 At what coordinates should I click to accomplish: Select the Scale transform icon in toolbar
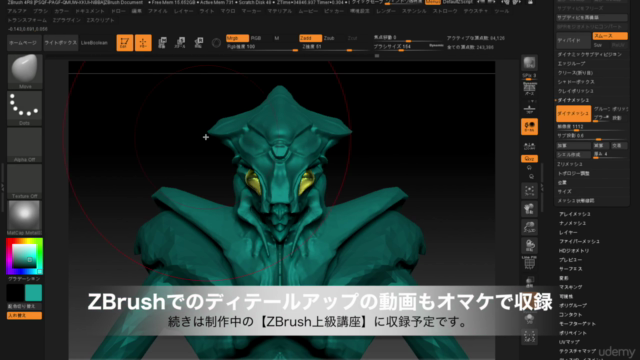pos(180,42)
